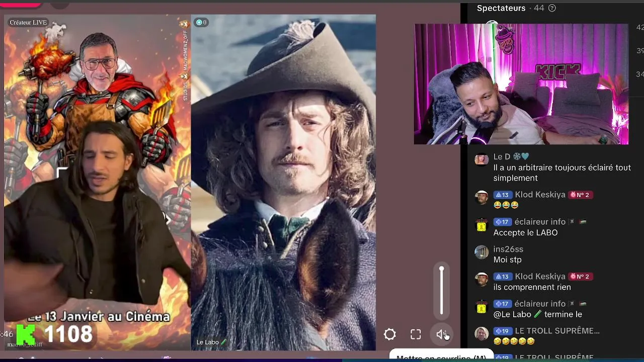Click the Créateur LIVE badge
Viewport: 644px width, 362px height.
click(28, 22)
